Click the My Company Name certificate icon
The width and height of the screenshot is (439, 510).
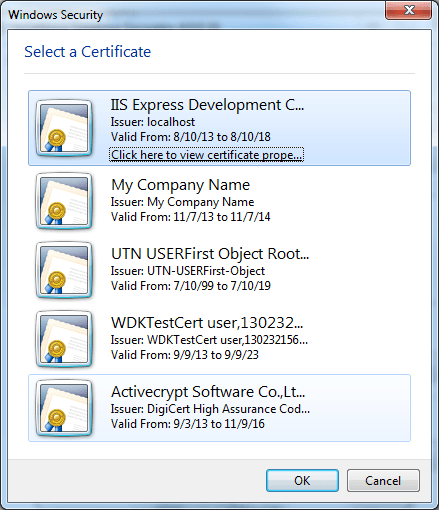(x=64, y=201)
